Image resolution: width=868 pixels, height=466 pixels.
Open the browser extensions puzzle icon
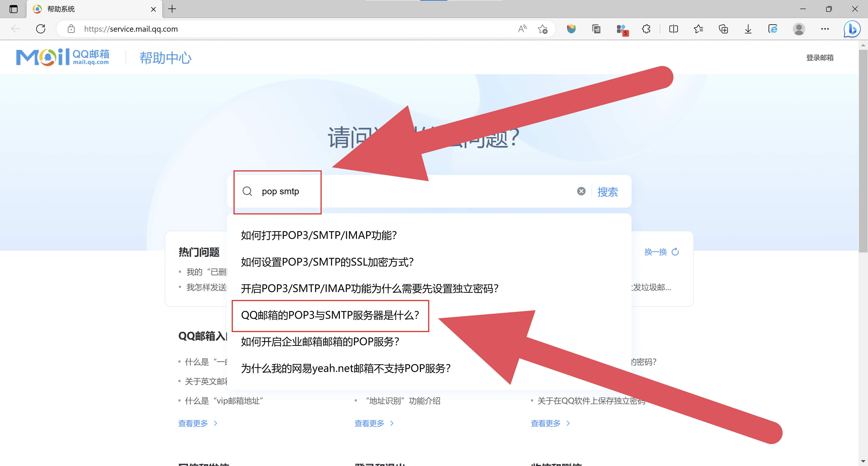tap(646, 29)
